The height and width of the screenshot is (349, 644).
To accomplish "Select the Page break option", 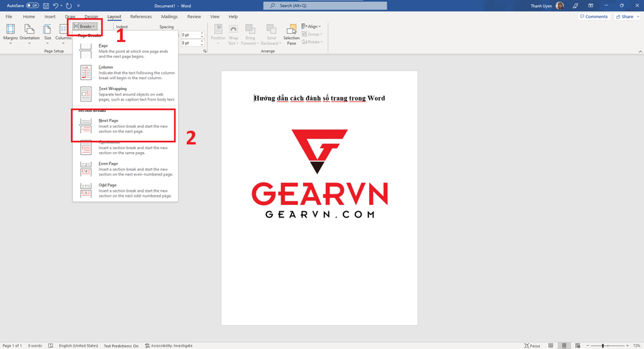I will coord(125,51).
